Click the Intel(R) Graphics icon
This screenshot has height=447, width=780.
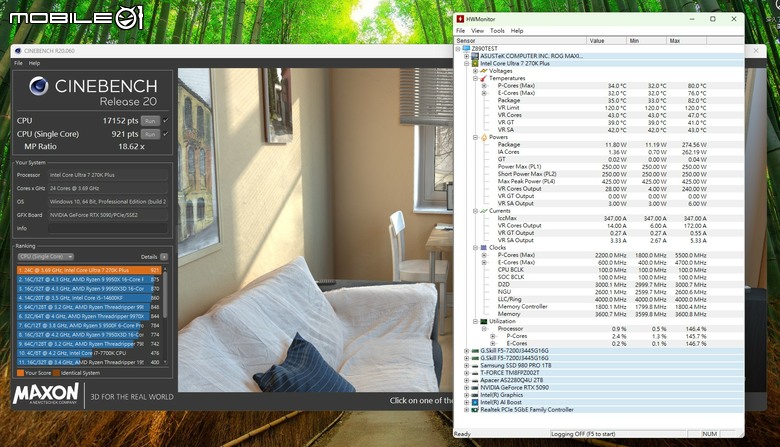[475, 395]
